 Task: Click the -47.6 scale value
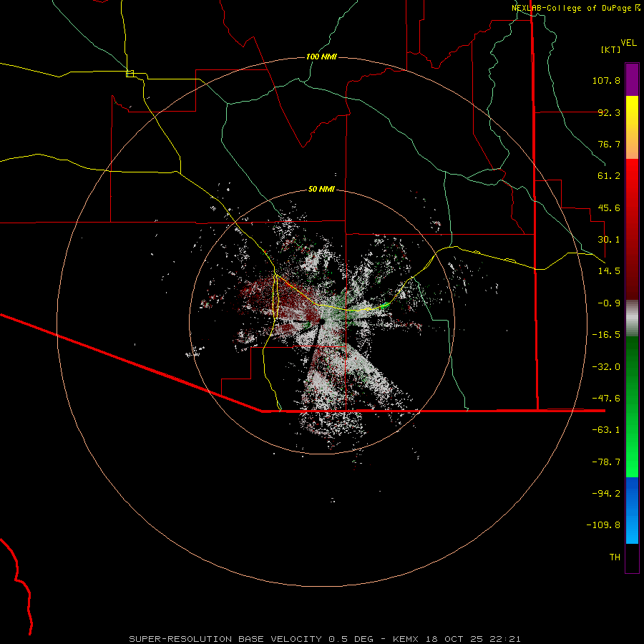pyautogui.click(x=606, y=399)
